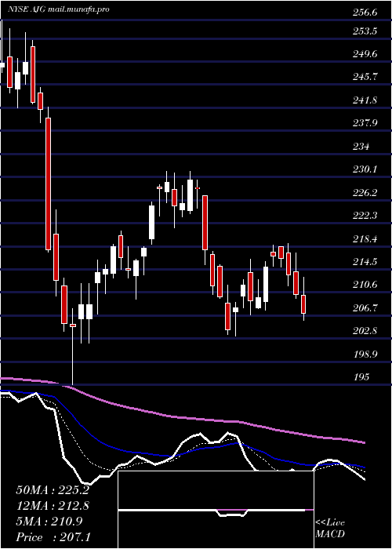Click the 256.6 price axis label

pyautogui.click(x=365, y=13)
